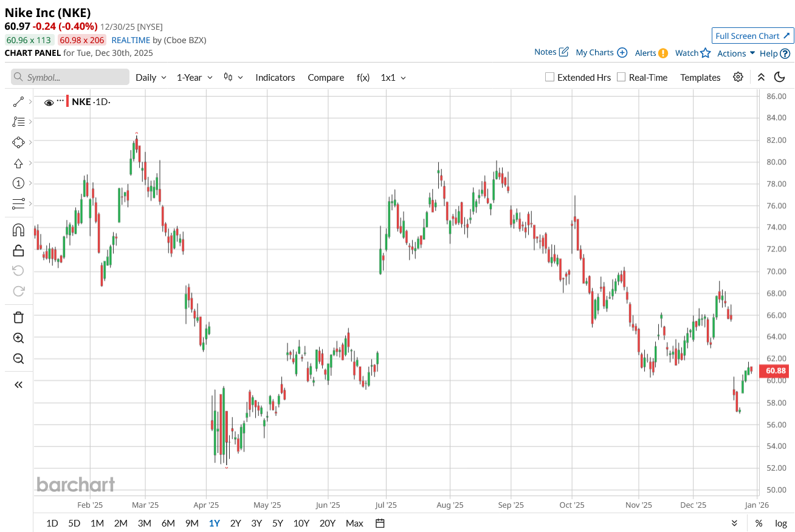
Task: Select the 3M time range
Action: [x=144, y=523]
